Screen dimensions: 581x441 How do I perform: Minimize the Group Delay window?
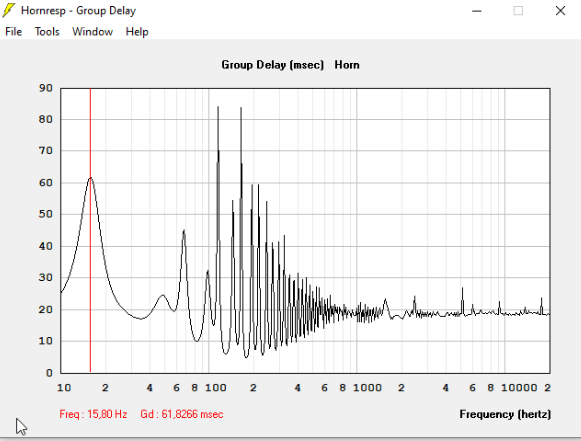click(x=477, y=11)
